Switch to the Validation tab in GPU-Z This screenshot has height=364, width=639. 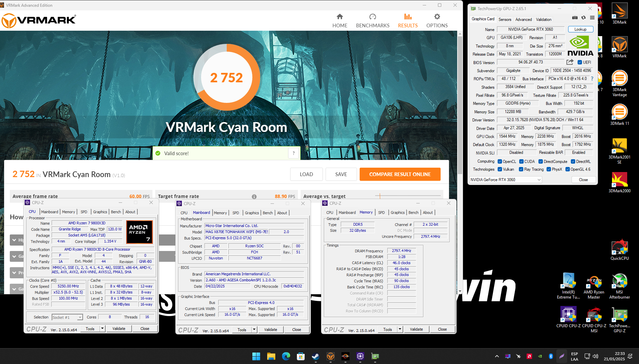(544, 20)
